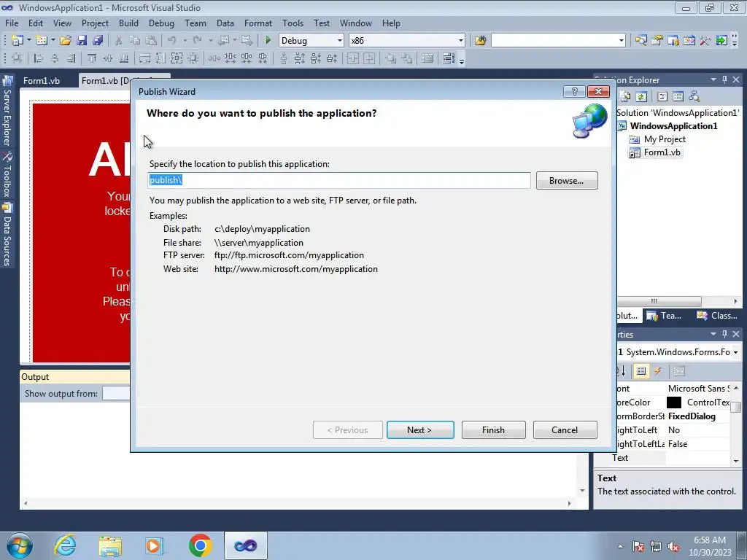This screenshot has width=747, height=560.
Task: Open the Debug menu
Action: [x=161, y=23]
